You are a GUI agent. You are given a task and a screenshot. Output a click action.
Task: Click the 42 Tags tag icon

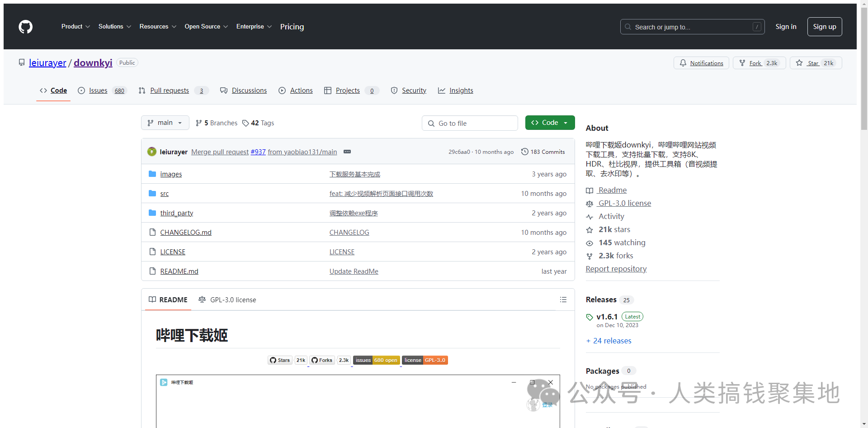(245, 123)
